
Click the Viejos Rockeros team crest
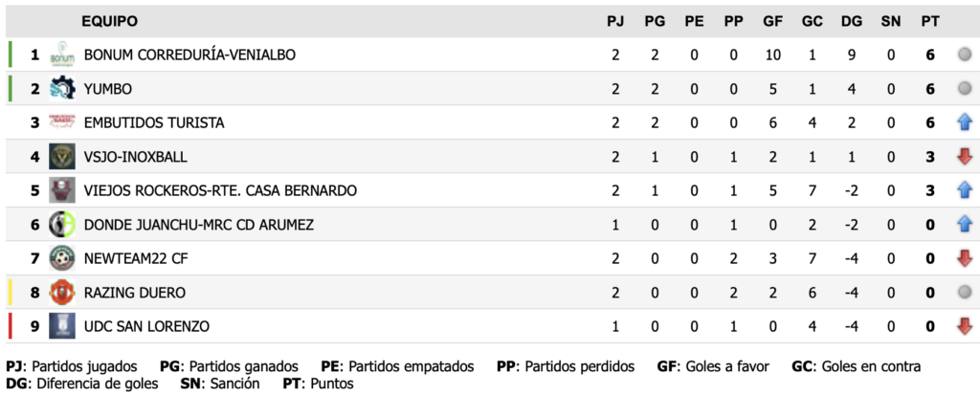(62, 190)
